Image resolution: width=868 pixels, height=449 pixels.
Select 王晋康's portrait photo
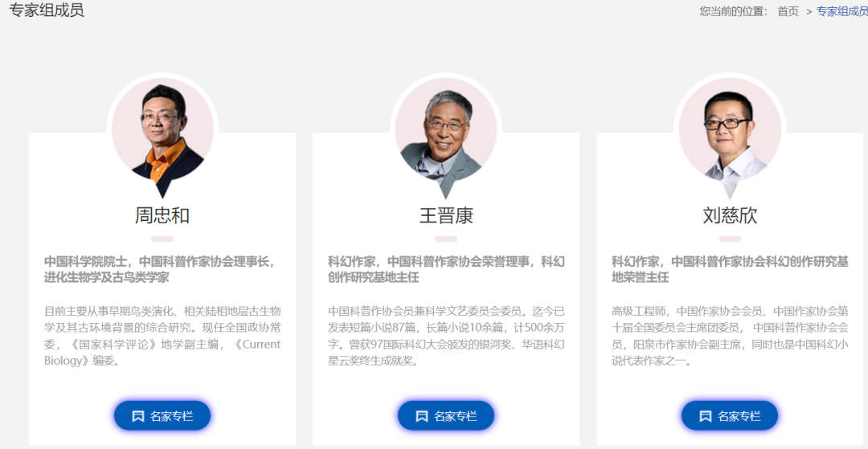[x=446, y=137]
